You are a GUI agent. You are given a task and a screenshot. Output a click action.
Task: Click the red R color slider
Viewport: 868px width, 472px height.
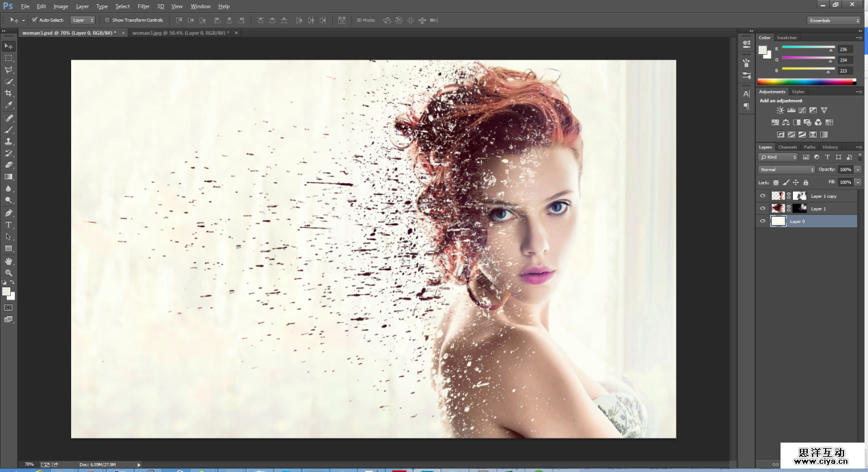[x=808, y=49]
